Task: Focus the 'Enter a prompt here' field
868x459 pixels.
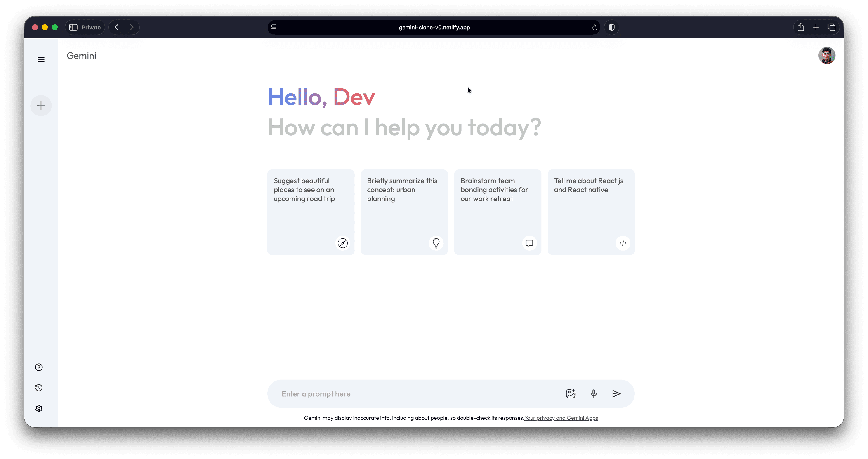Action: [418, 394]
